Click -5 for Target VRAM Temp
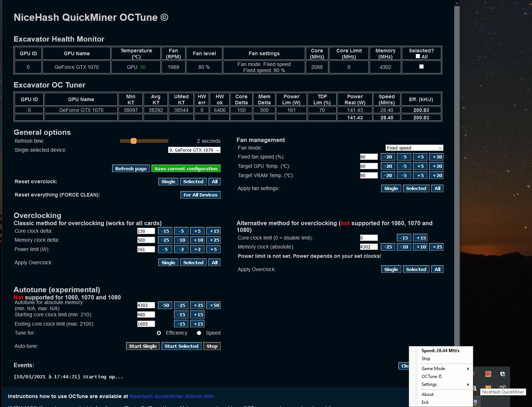 (x=404, y=175)
